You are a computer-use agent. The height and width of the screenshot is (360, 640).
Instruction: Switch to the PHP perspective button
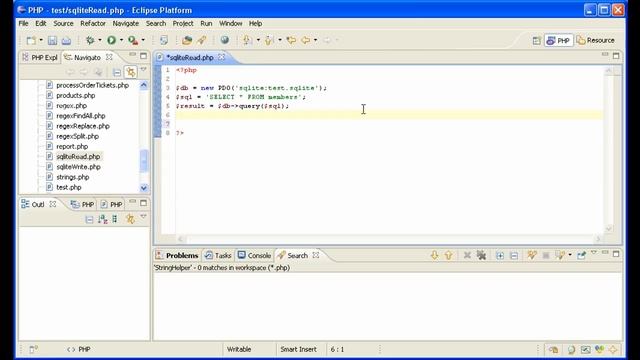(x=558, y=40)
